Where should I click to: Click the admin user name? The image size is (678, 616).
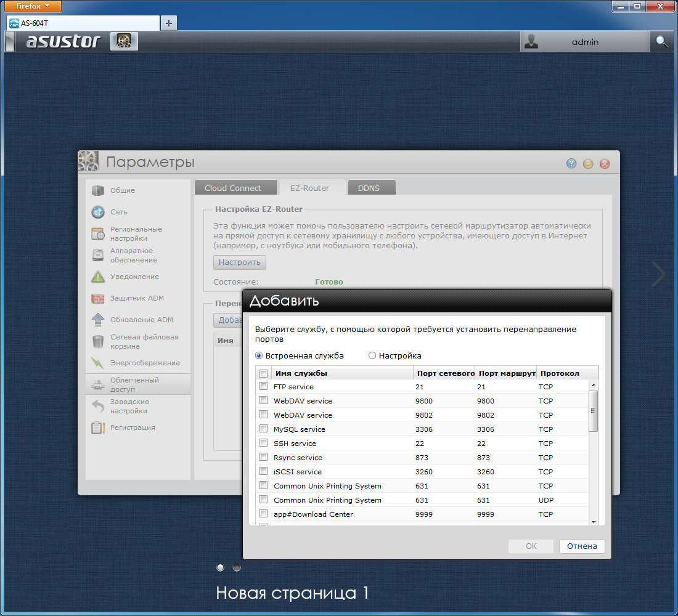pos(585,42)
